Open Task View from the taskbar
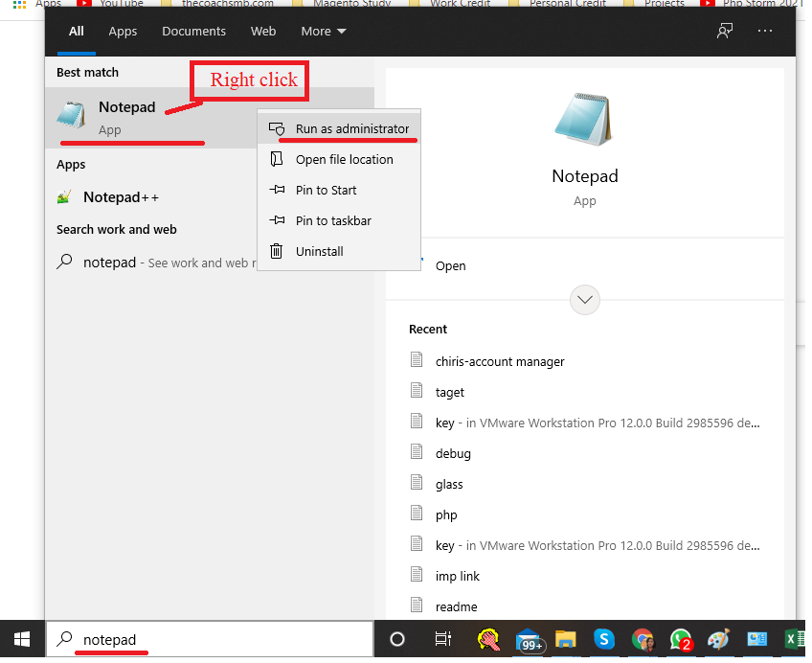Image resolution: width=812 pixels, height=663 pixels. 442,639
